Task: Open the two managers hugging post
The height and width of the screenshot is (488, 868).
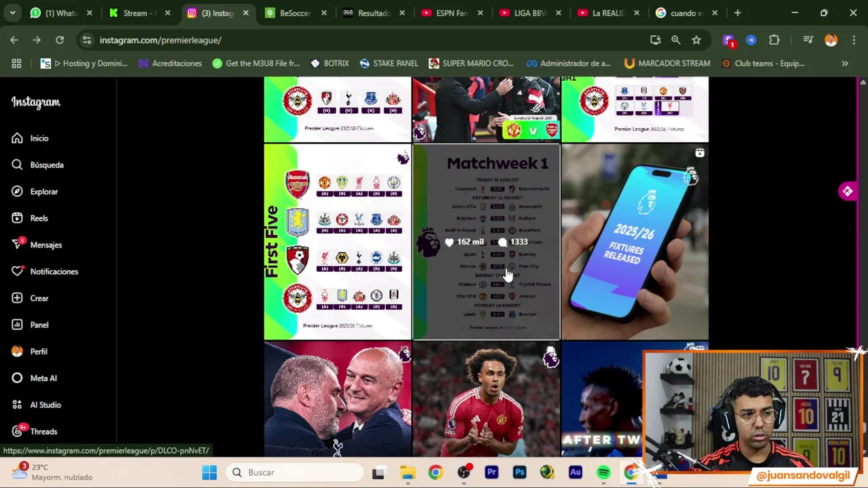Action: pos(338,400)
